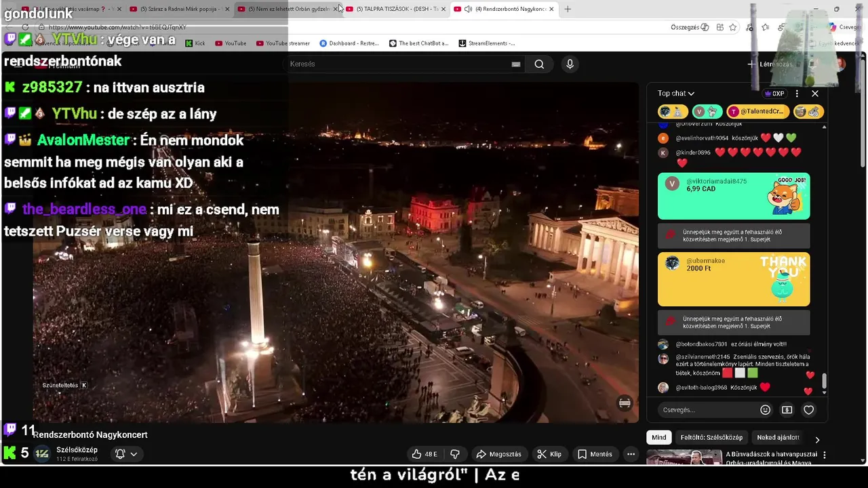Open Szélsőközép channel avatar
The image size is (868, 488).
[42, 454]
